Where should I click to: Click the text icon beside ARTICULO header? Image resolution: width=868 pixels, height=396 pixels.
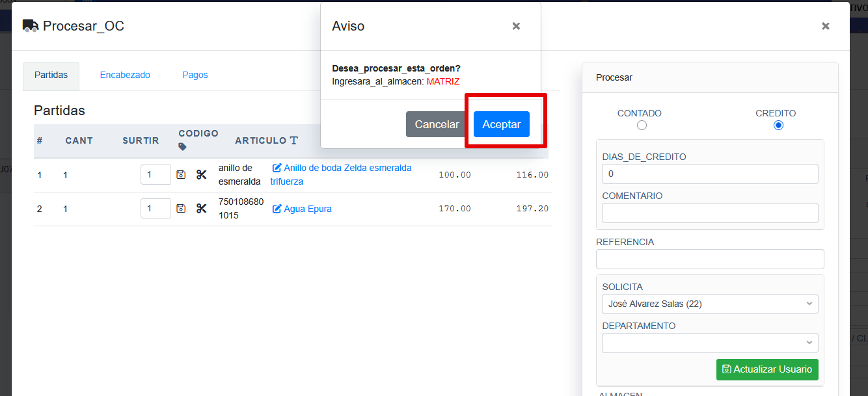point(294,140)
